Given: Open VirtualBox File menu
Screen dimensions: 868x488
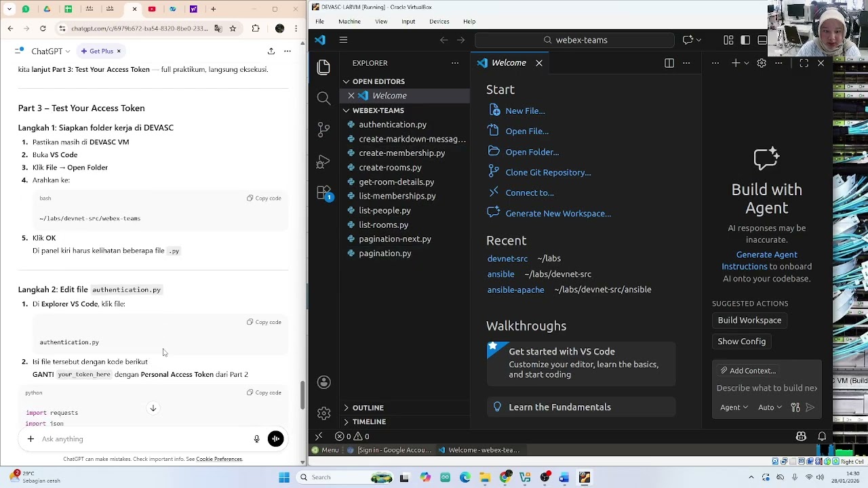Looking at the screenshot, I should 319,22.
